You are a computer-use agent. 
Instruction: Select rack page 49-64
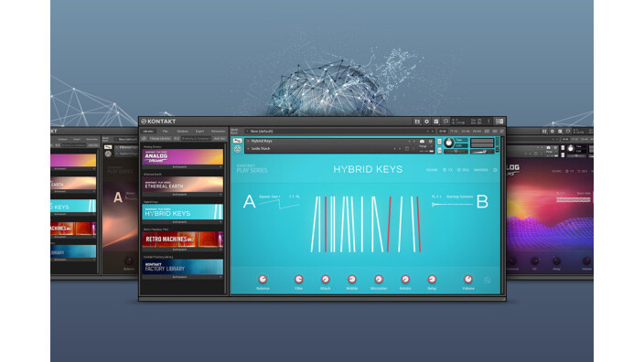click(x=477, y=132)
